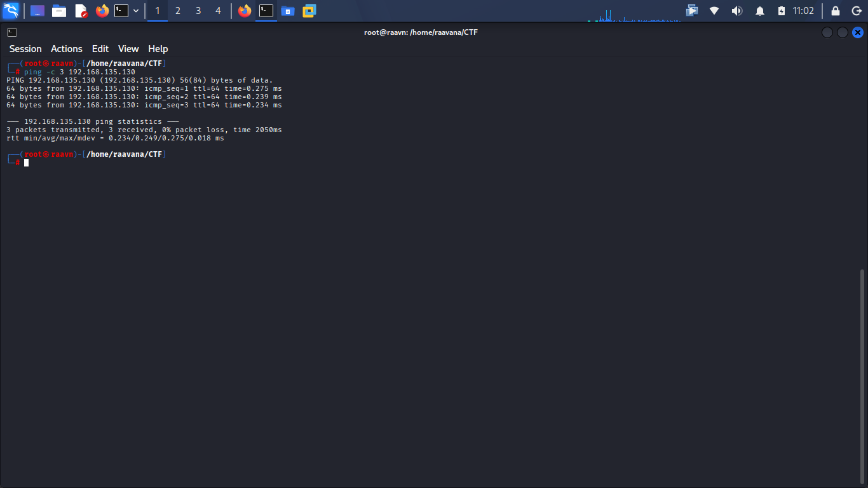Open the media player tray icon
The width and height of the screenshot is (868, 488).
(692, 11)
